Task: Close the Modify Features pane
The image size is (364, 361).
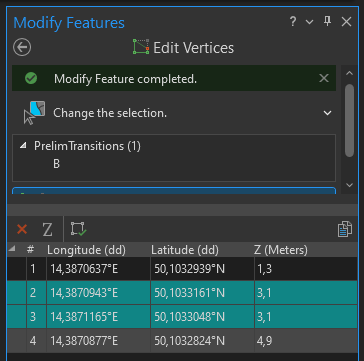Action: 346,22
